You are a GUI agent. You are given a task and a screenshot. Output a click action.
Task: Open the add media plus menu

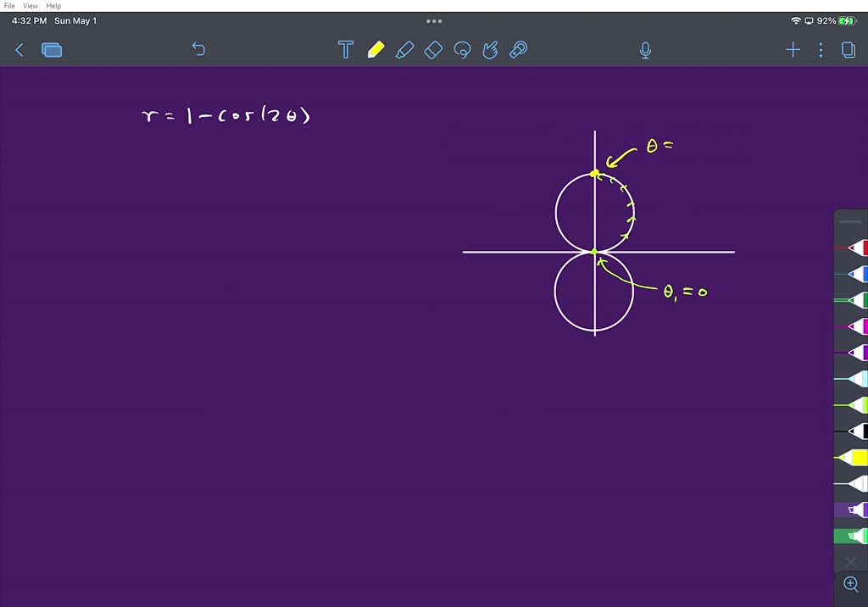point(793,50)
